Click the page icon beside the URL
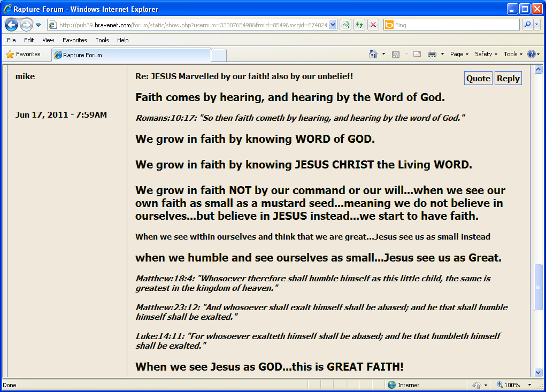This screenshot has width=546, height=392. click(x=52, y=25)
